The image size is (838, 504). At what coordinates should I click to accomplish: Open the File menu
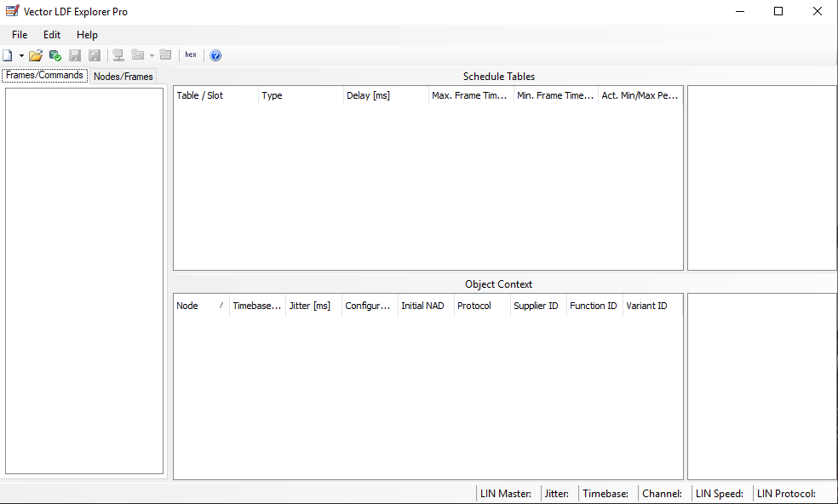click(x=20, y=35)
